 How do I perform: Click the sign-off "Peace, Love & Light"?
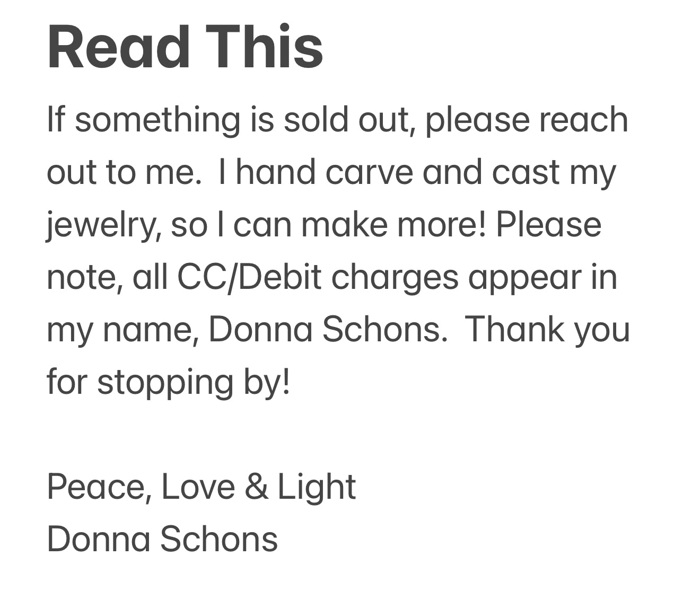tap(202, 487)
